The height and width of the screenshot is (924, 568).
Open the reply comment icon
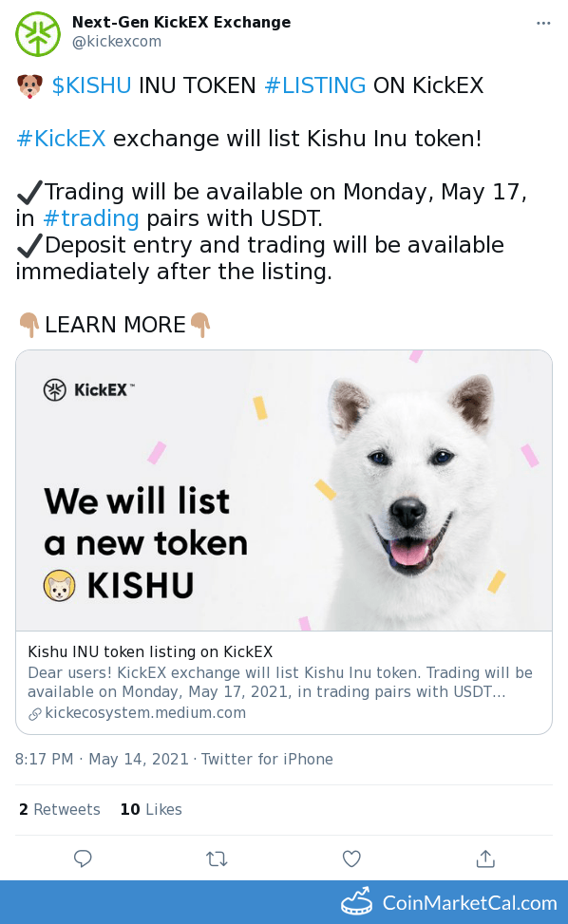tap(83, 858)
